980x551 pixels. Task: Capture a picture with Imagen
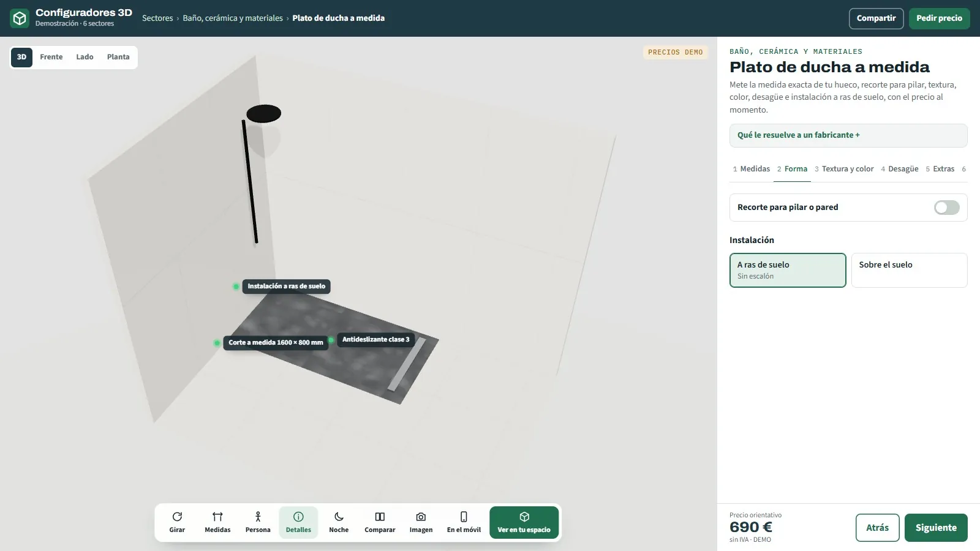click(x=421, y=522)
